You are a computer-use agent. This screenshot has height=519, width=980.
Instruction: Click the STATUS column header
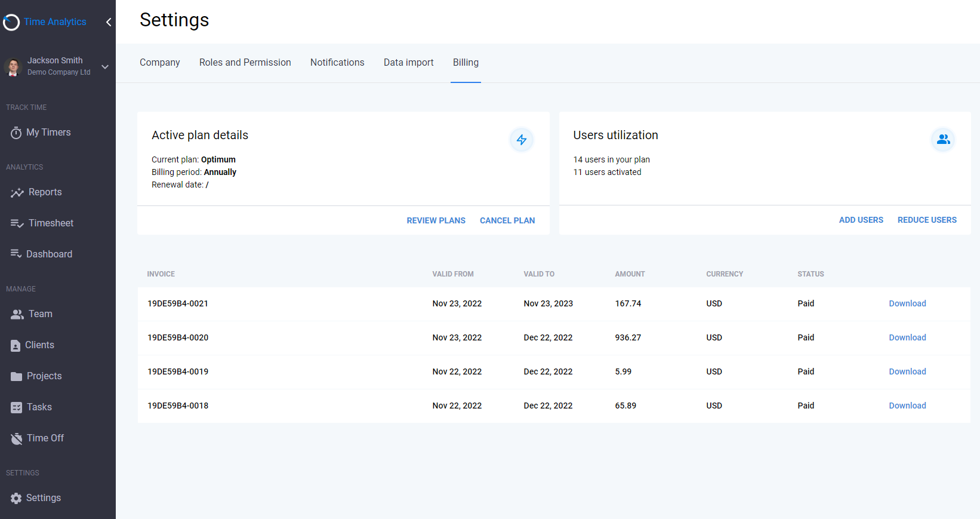tap(810, 274)
